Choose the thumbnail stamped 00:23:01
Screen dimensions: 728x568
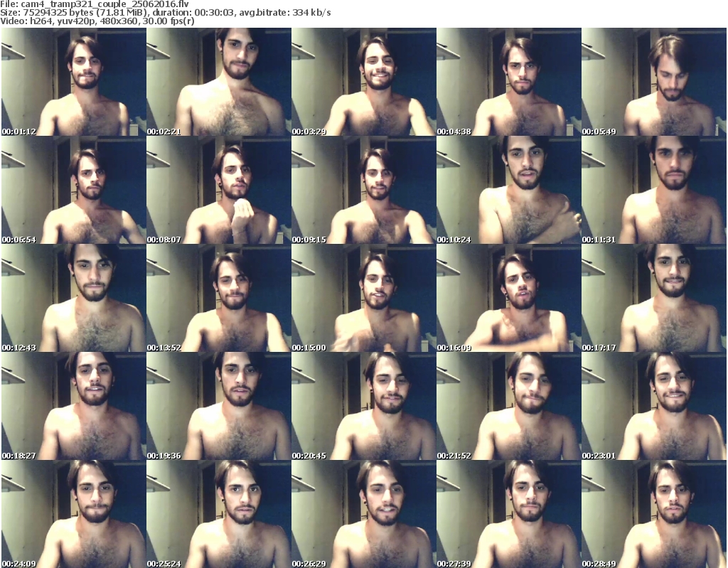pyautogui.click(x=654, y=406)
